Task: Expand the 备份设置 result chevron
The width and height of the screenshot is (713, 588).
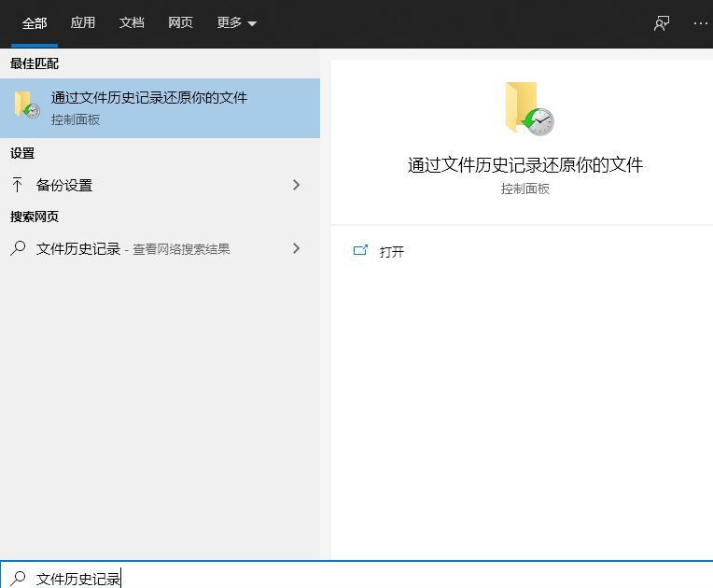Action: coord(297,185)
